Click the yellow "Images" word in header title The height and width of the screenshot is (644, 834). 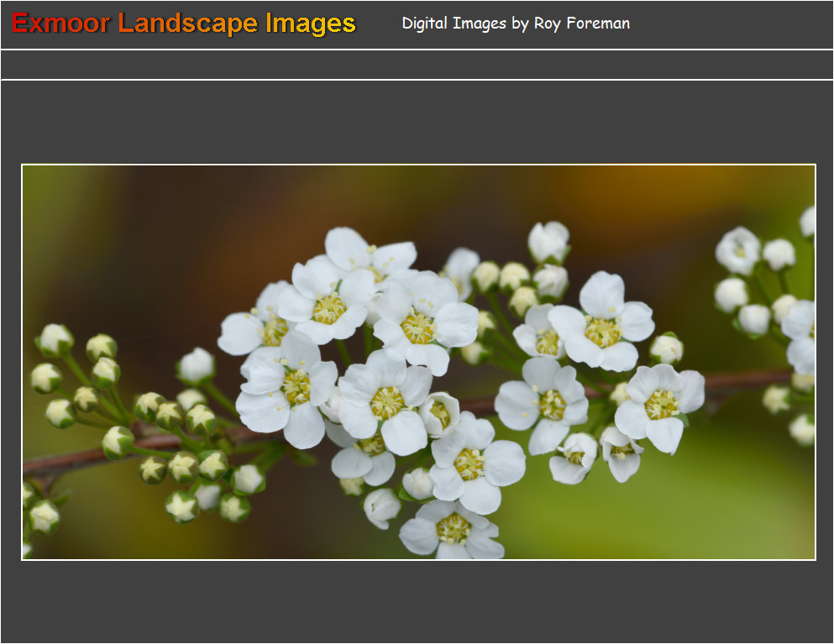coord(311,24)
